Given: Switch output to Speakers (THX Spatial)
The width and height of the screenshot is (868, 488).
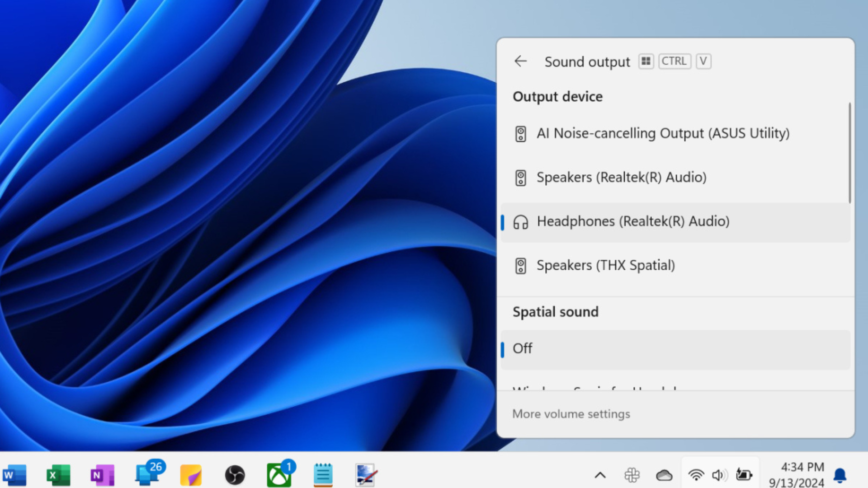Looking at the screenshot, I should [605, 265].
